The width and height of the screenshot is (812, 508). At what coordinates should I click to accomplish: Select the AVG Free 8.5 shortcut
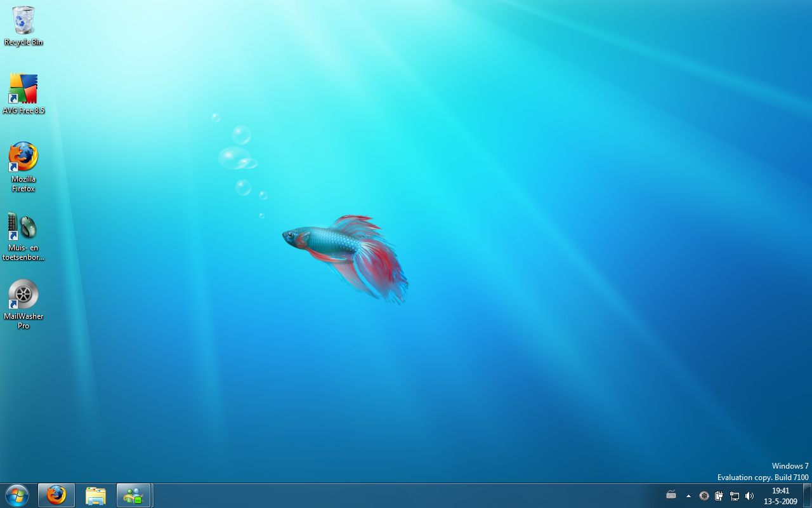click(x=23, y=93)
